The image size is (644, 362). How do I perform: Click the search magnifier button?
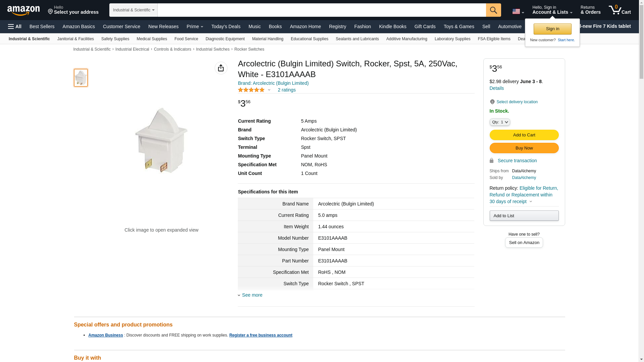[493, 10]
